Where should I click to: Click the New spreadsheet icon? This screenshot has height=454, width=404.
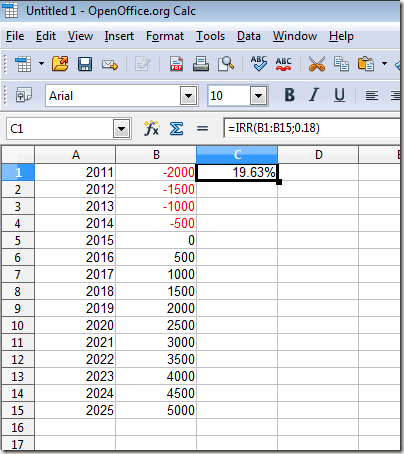pyautogui.click(x=23, y=63)
